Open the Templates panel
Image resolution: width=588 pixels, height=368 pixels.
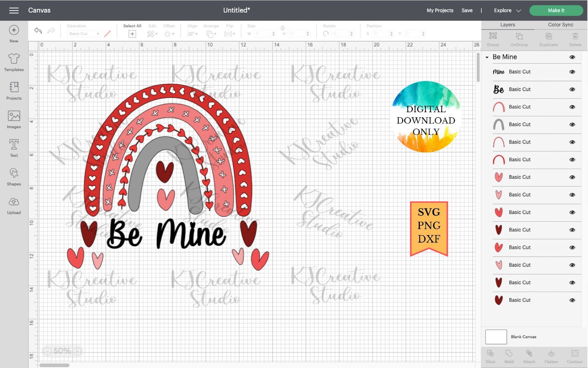coord(14,62)
